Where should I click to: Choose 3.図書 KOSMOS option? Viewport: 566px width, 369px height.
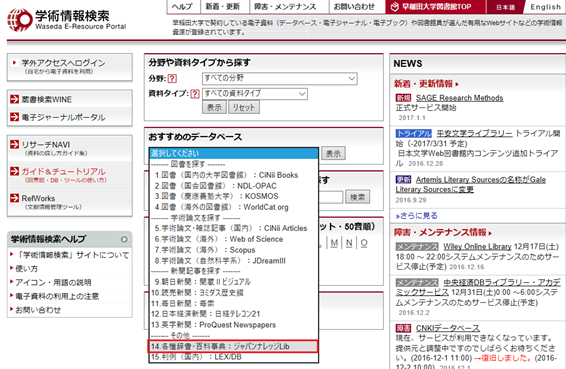point(234,196)
